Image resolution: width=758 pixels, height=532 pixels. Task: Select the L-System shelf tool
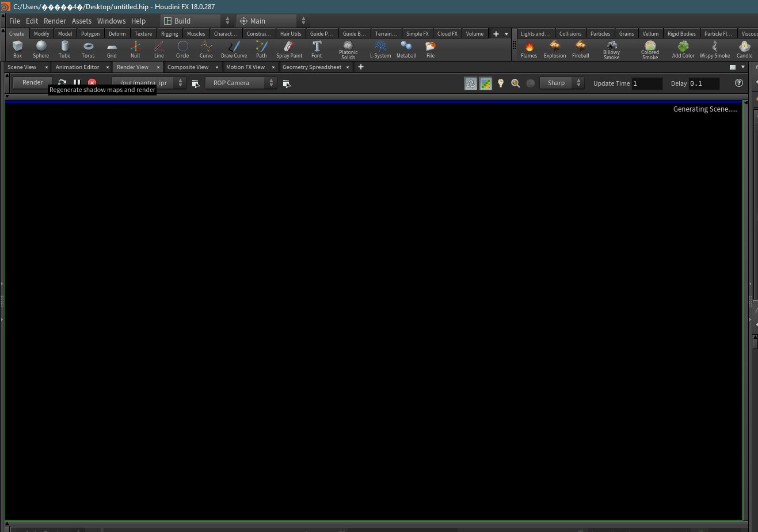380,49
